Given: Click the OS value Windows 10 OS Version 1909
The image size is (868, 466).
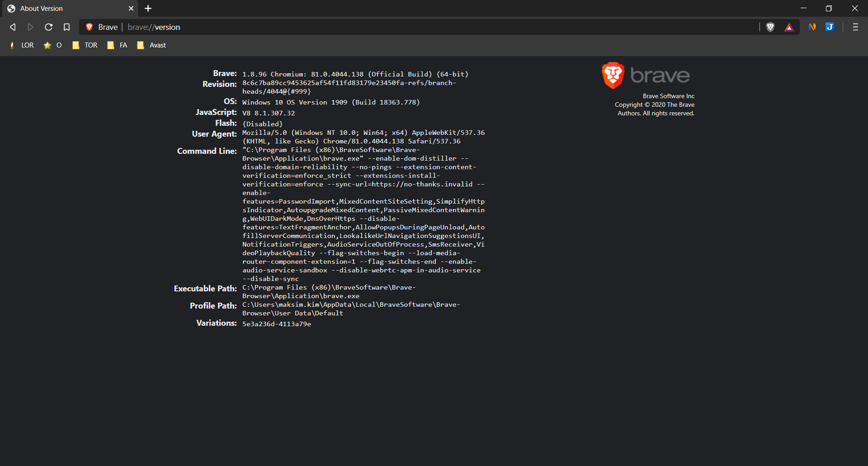Looking at the screenshot, I should click(331, 102).
